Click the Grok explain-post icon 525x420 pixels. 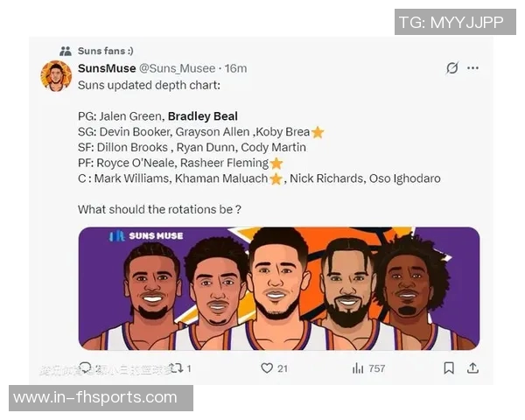point(452,68)
